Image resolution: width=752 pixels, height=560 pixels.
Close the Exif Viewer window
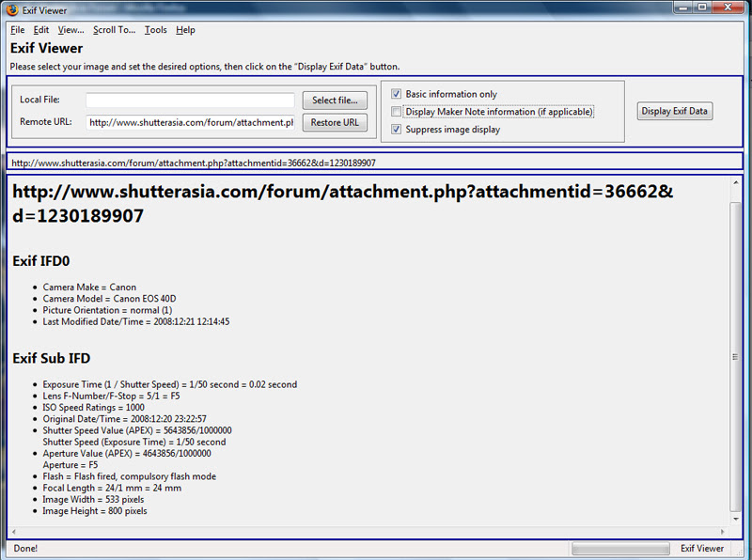(728, 8)
